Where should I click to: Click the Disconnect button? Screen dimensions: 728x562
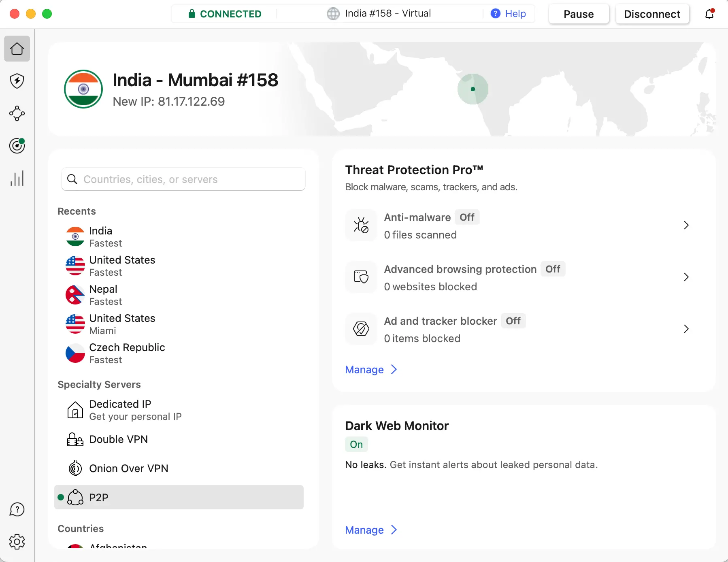[x=652, y=14]
